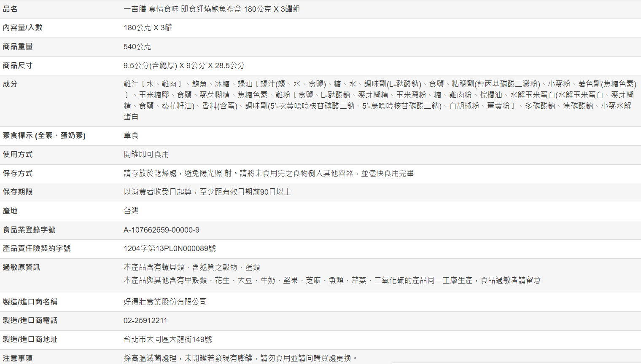Image resolution: width=641 pixels, height=364 pixels.
Task: Click the manufacturer phone 02-25912211
Action: pos(145,321)
